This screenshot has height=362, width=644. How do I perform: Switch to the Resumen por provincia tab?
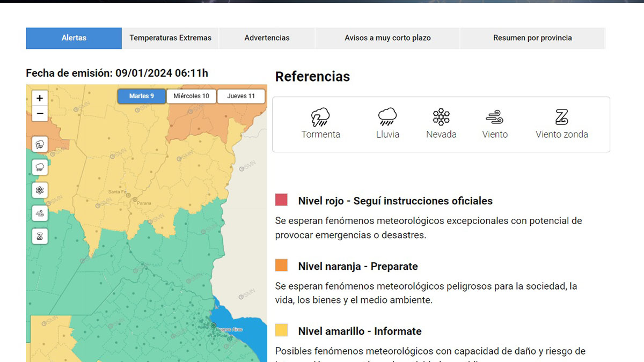coord(532,38)
